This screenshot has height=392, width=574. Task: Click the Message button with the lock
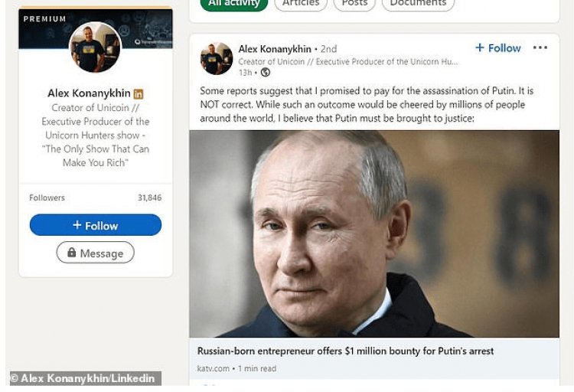coord(95,253)
